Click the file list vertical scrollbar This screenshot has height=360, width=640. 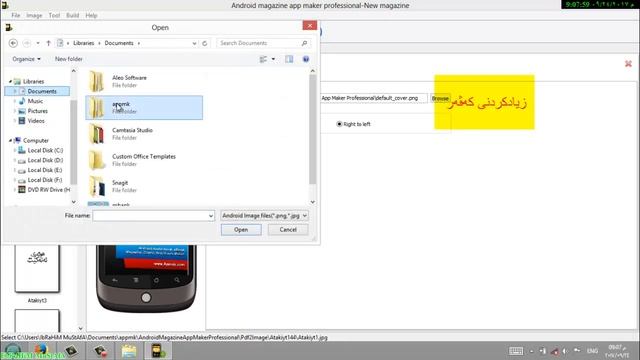tap(313, 129)
